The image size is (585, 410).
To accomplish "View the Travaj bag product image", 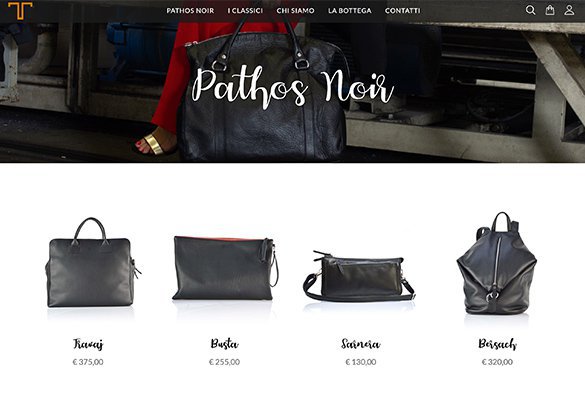I will click(93, 263).
